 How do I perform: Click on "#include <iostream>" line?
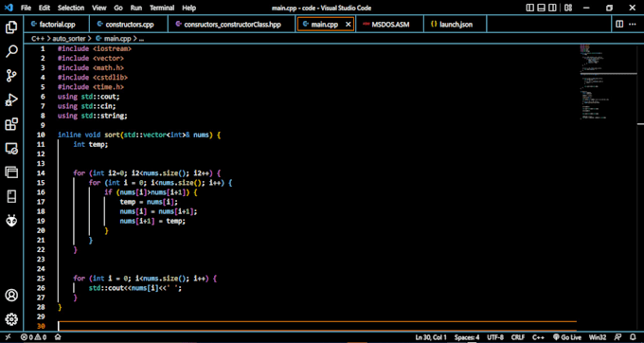click(x=95, y=48)
